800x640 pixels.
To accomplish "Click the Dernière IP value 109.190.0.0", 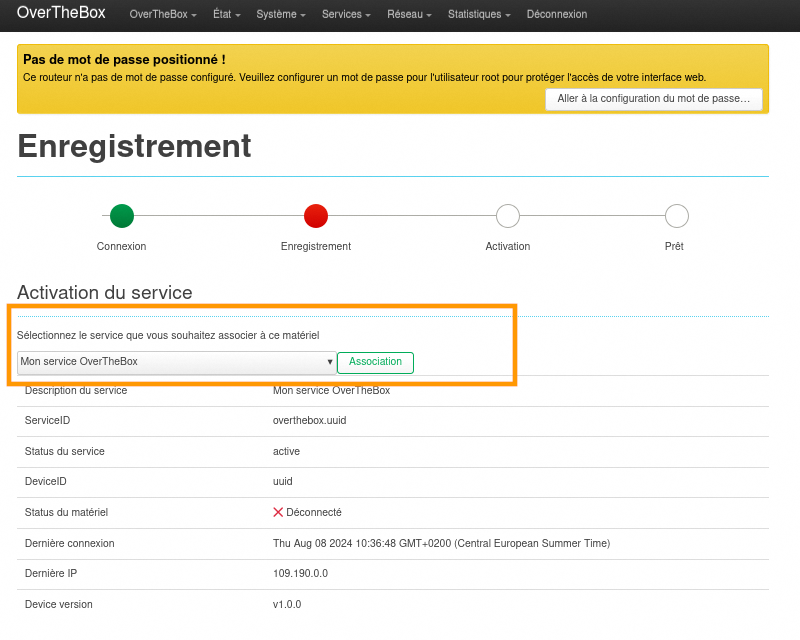I will point(300,574).
